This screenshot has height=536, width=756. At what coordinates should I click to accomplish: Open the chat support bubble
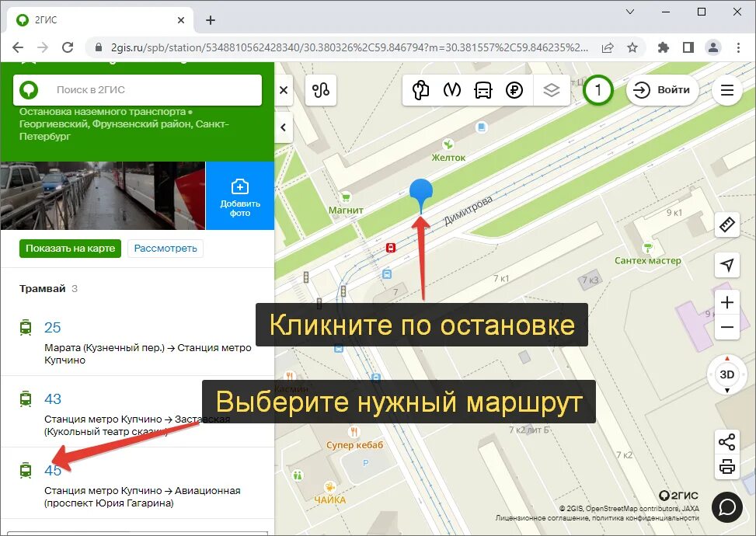pyautogui.click(x=727, y=507)
